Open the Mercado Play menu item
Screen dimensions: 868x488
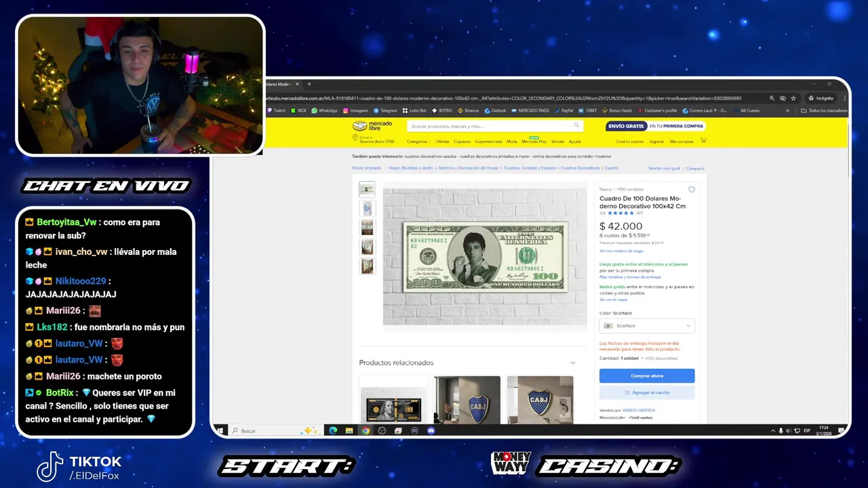tap(534, 142)
